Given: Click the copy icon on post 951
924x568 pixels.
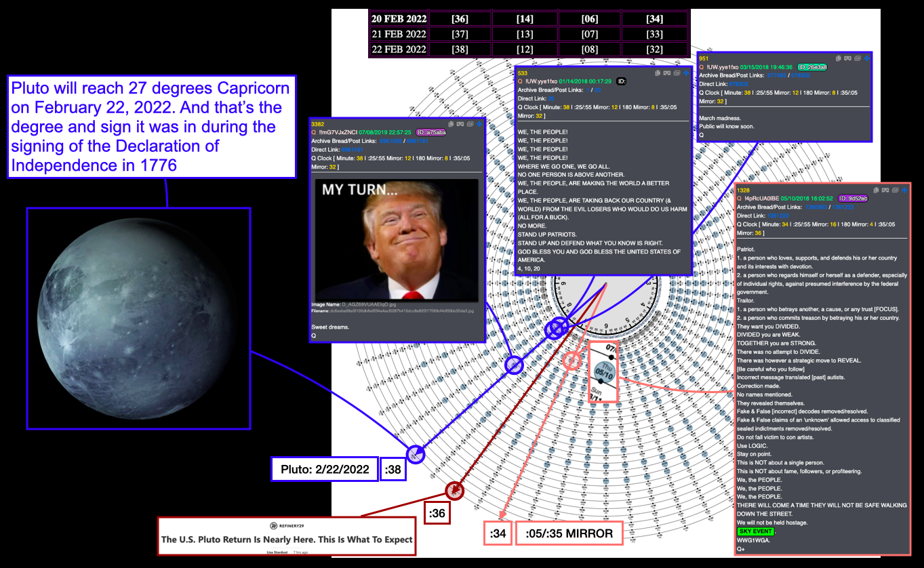Looking at the screenshot, I should coord(839,58).
